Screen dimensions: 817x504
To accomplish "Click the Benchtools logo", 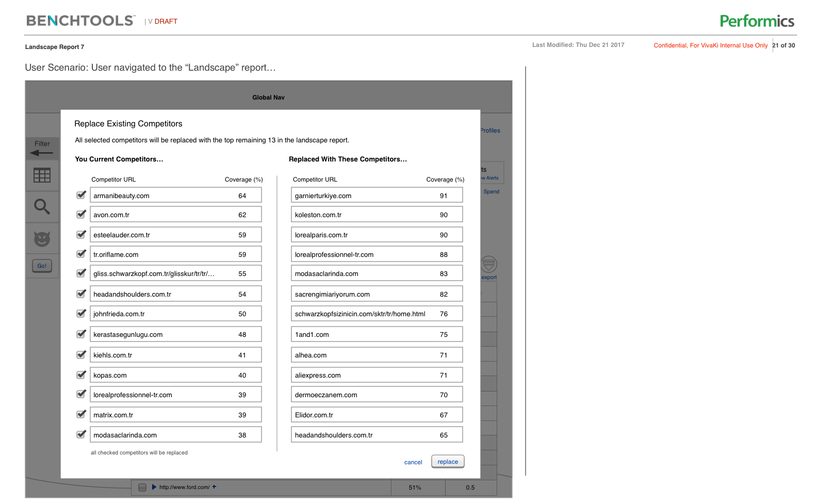I will tap(80, 21).
